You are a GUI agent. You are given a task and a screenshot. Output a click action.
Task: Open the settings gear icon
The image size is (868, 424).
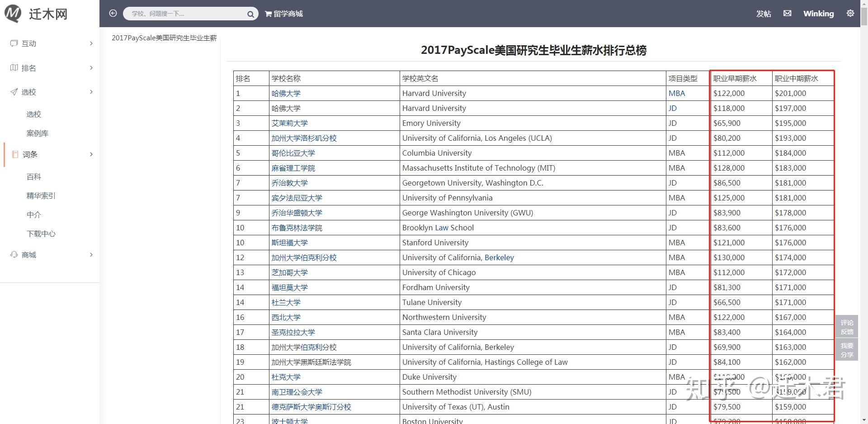point(850,13)
